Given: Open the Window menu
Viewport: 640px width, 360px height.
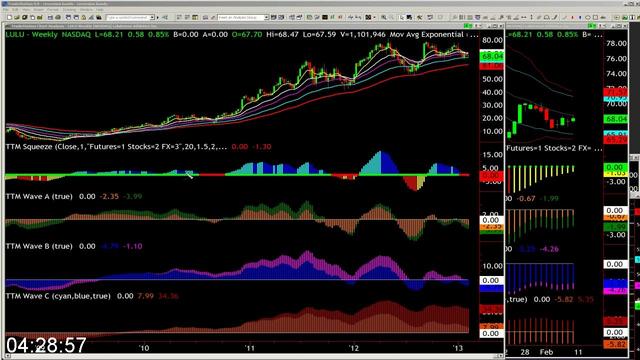Looking at the screenshot, I should click(86, 9).
